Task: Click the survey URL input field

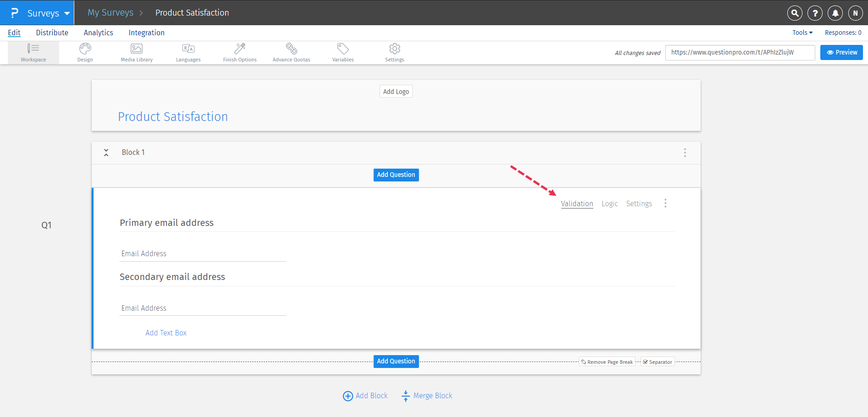Action: [740, 52]
